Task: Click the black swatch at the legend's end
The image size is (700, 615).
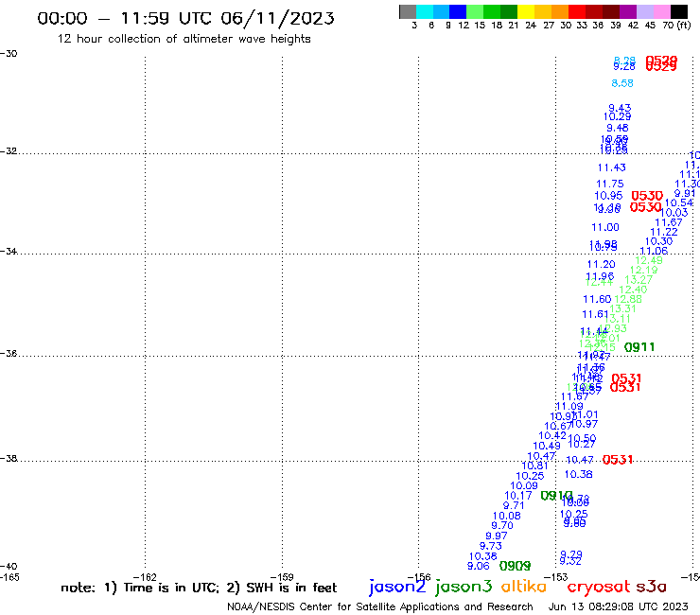Action: coord(679,12)
